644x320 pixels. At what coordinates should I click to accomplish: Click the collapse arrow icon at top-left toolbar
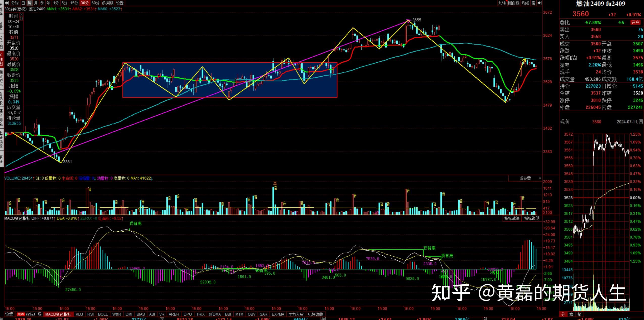[7, 3]
